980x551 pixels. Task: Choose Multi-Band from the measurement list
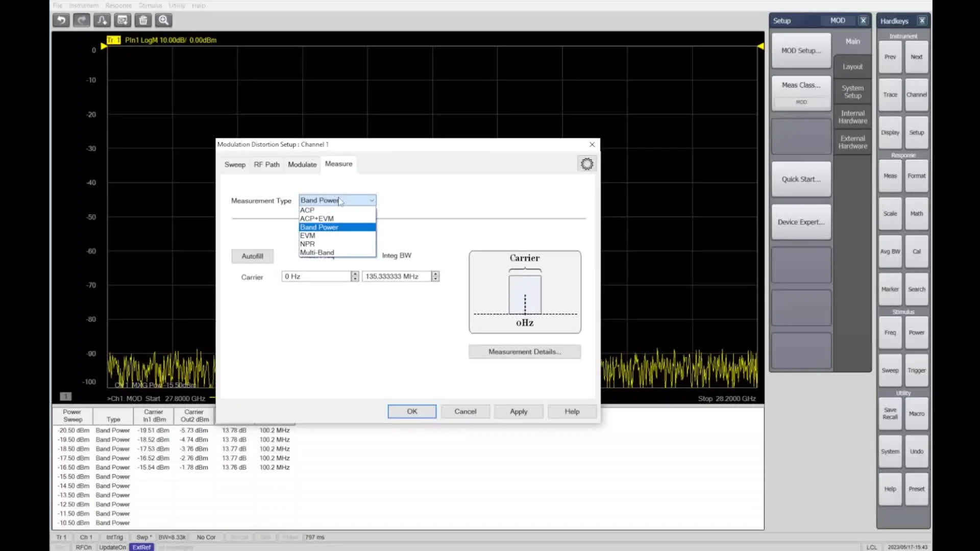click(337, 253)
